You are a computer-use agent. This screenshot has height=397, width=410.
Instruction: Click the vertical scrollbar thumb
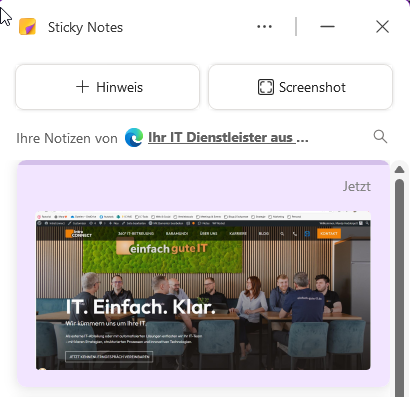pyautogui.click(x=399, y=288)
